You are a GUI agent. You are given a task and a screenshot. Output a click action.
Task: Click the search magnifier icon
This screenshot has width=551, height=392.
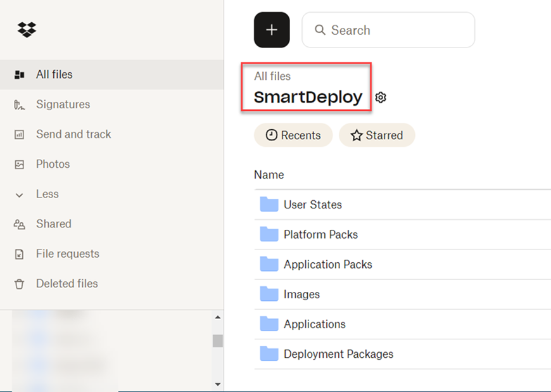pyautogui.click(x=320, y=30)
